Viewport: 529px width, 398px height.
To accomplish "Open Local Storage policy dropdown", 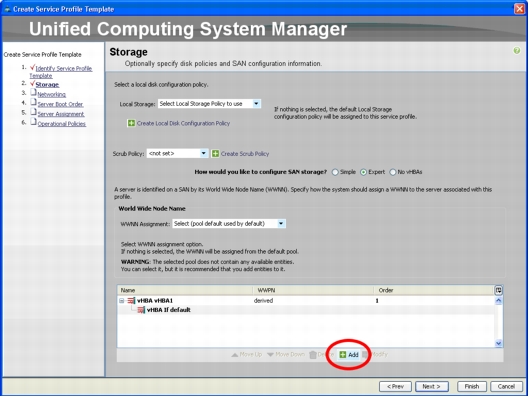I will coord(256,104).
